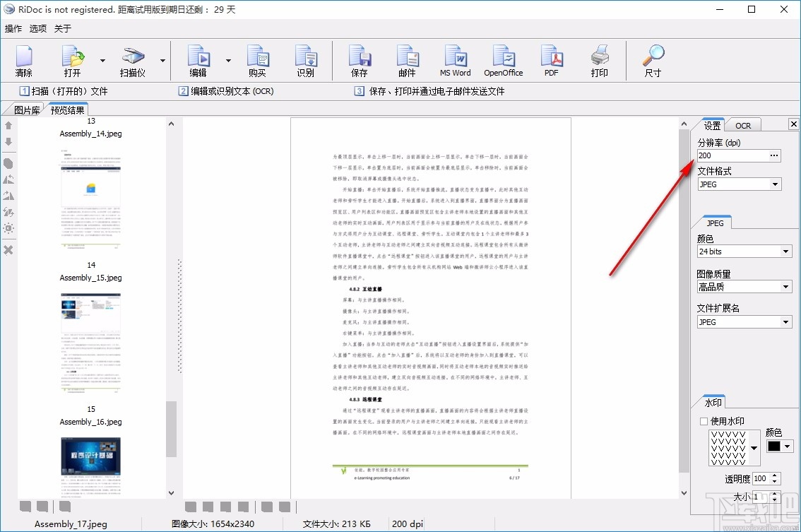The image size is (801, 532).
Task: Open the watermark pattern dropdown arrow
Action: click(754, 448)
